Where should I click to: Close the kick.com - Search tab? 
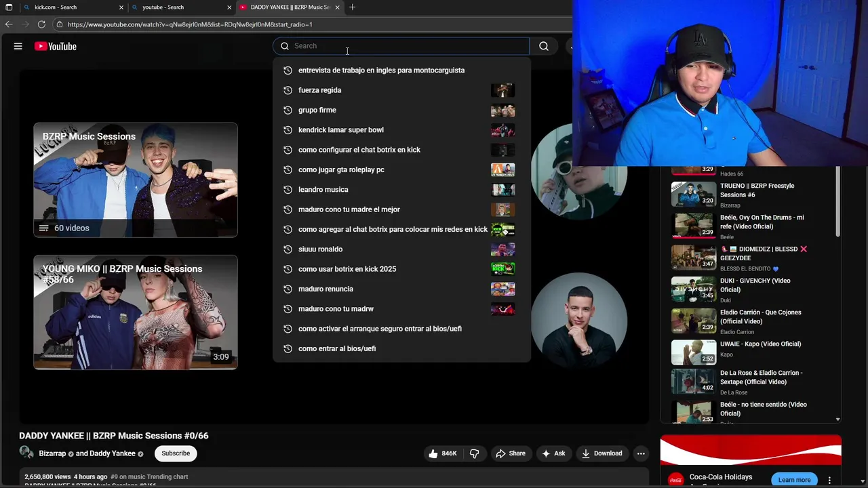(121, 7)
